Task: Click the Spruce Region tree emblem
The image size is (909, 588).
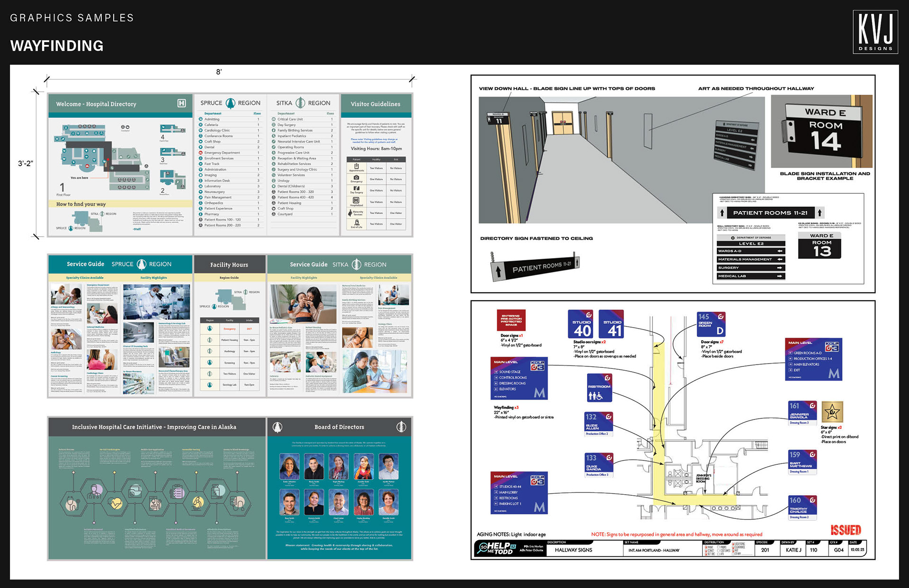Action: (x=230, y=103)
